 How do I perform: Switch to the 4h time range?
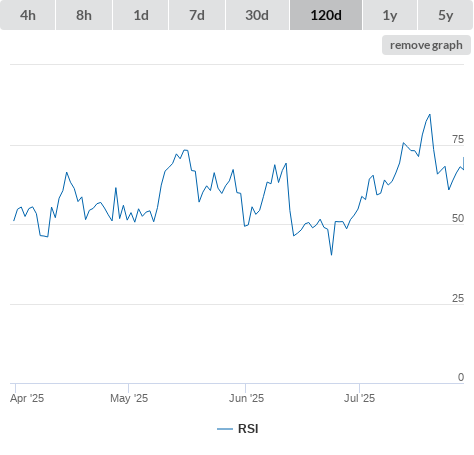click(28, 15)
